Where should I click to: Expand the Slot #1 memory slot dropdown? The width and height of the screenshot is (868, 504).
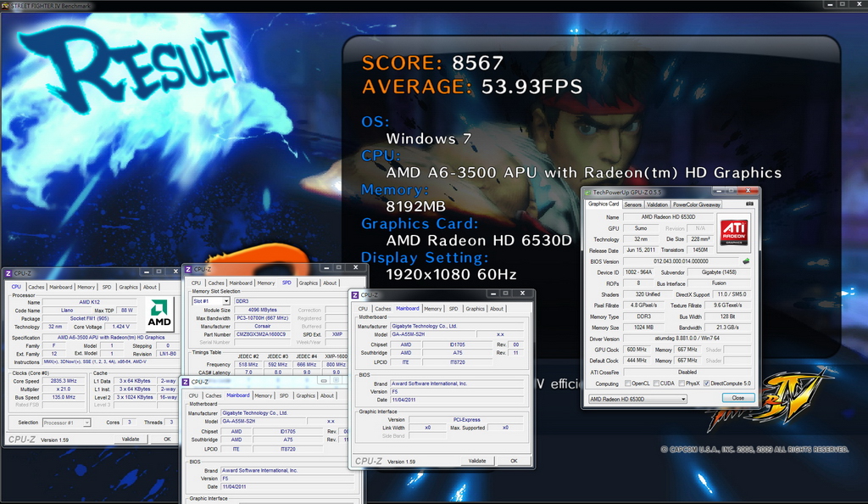coord(210,300)
